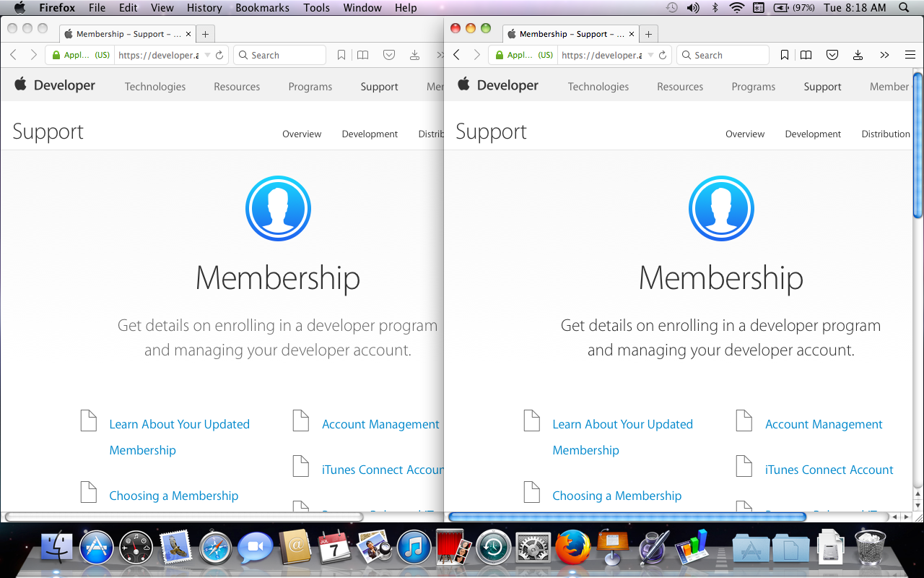
Task: Open hamburger menu in right Firefox window
Action: click(x=910, y=55)
